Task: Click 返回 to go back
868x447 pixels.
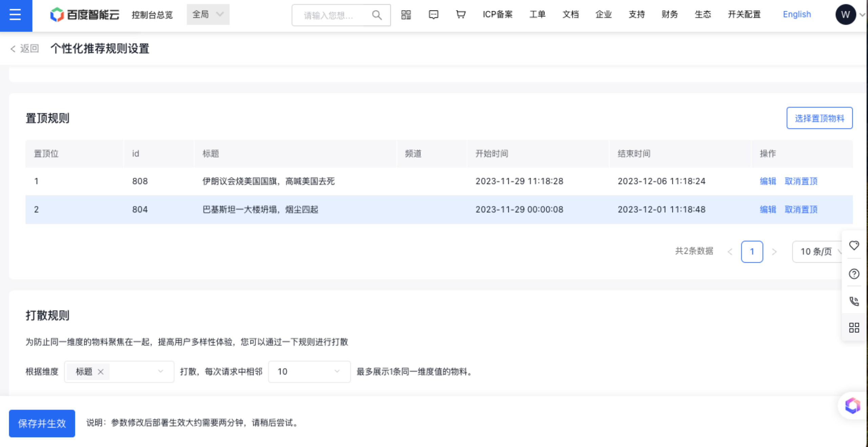Action: [25, 49]
